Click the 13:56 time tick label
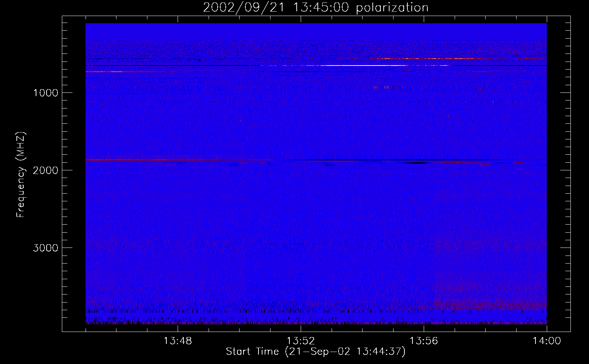The width and height of the screenshot is (589, 364). click(424, 341)
